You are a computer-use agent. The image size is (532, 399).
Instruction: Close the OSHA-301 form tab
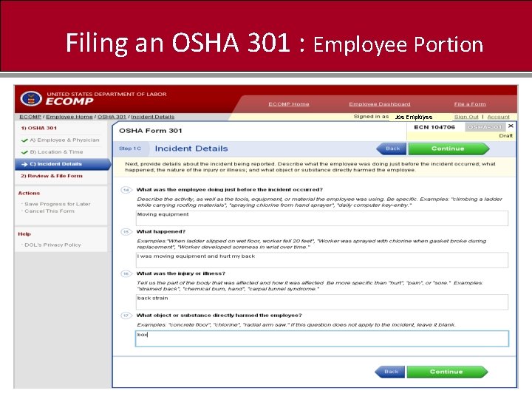tap(511, 126)
